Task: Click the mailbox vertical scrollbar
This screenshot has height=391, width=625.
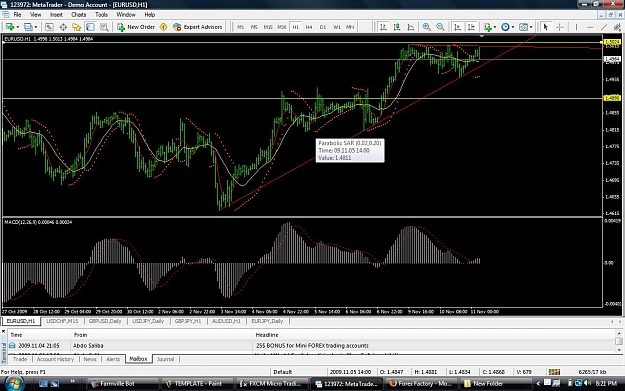Action: (x=619, y=341)
